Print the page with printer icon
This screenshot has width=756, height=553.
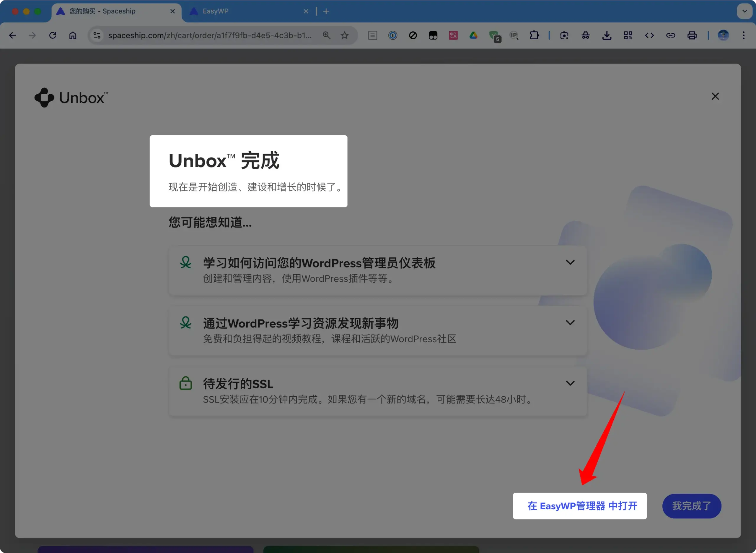692,35
